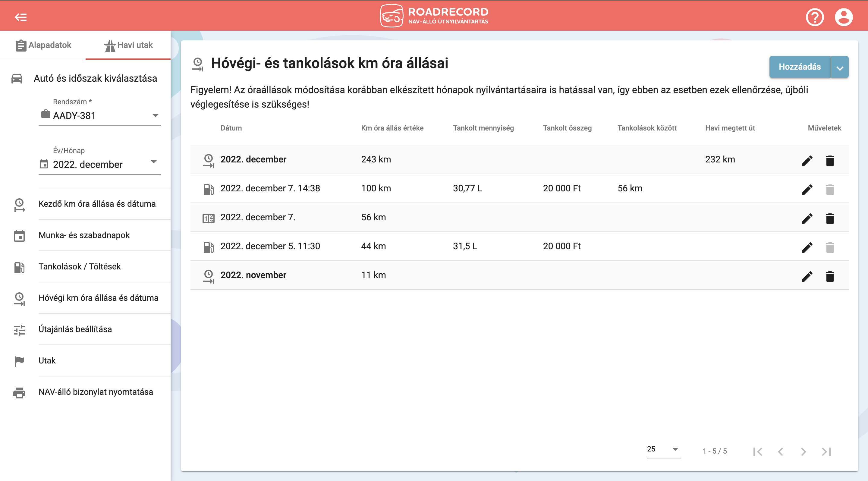Image resolution: width=868 pixels, height=481 pixels.
Task: Click the 243 km odometer value
Action: point(376,159)
